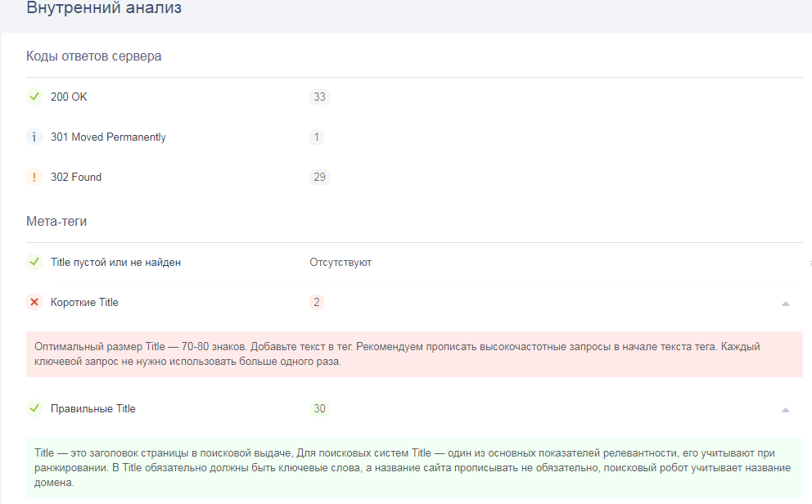Click the green check icon beside Правильные Title
812x504 pixels.
coord(34,407)
